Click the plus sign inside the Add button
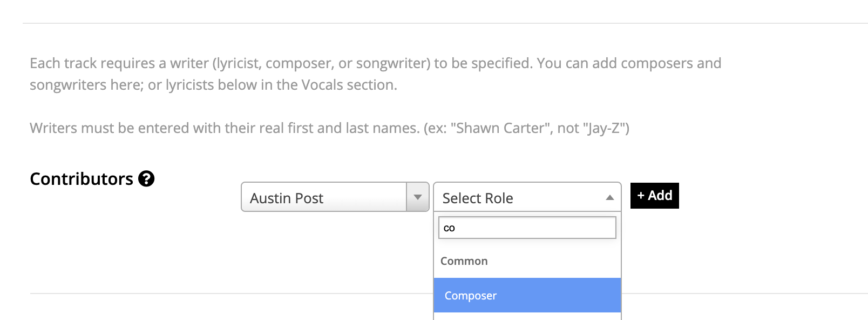 (x=641, y=196)
